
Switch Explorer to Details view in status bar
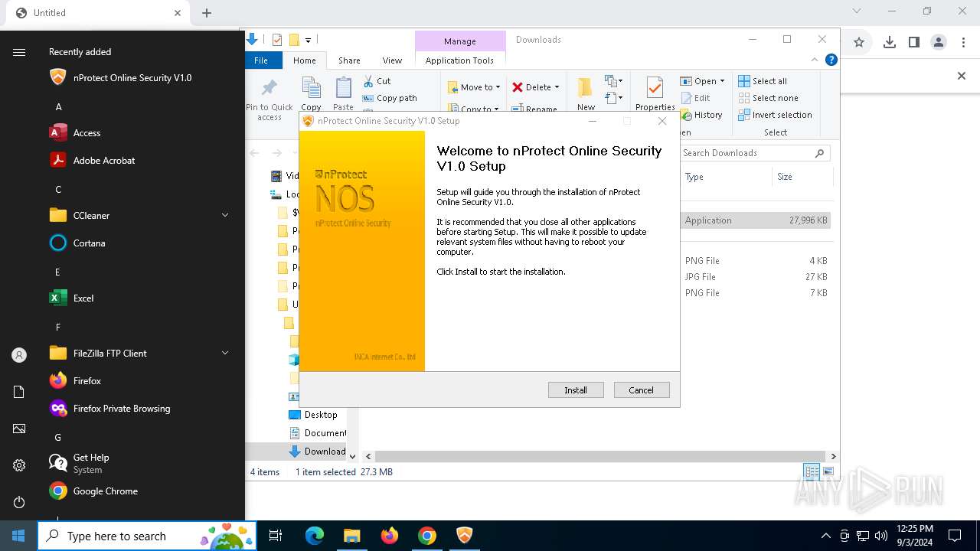811,472
